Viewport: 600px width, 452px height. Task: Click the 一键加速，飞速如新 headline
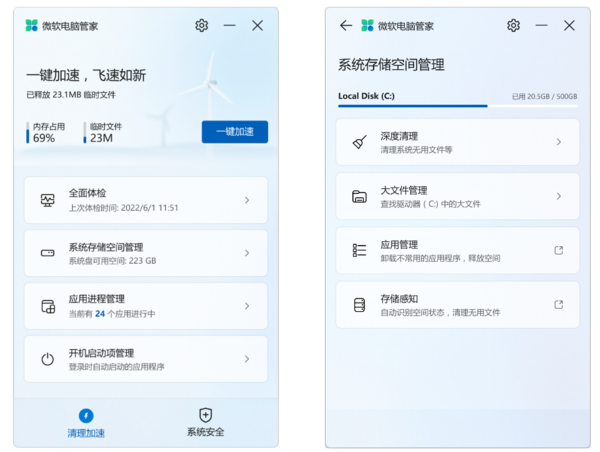click(x=86, y=75)
